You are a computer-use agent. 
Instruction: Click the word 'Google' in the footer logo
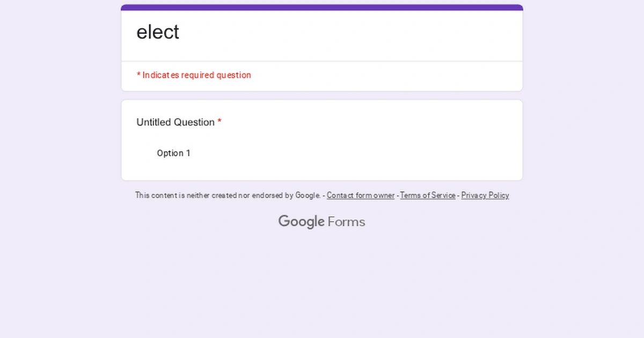click(301, 222)
